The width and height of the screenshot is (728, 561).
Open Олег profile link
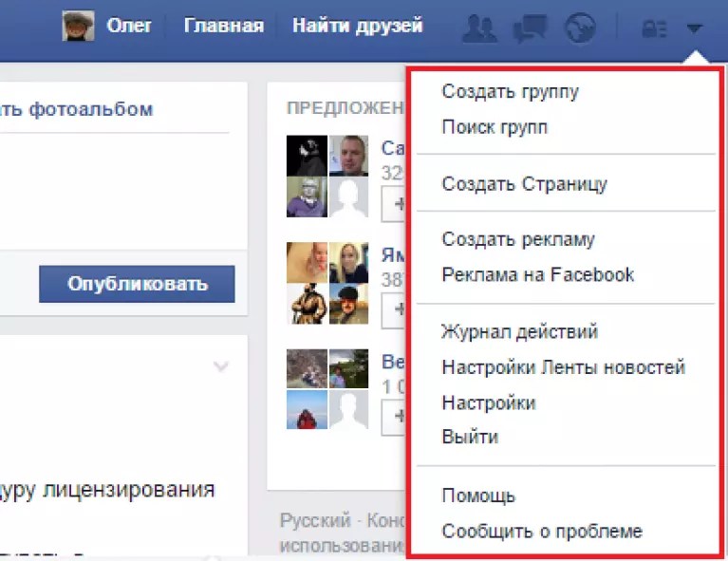128,26
